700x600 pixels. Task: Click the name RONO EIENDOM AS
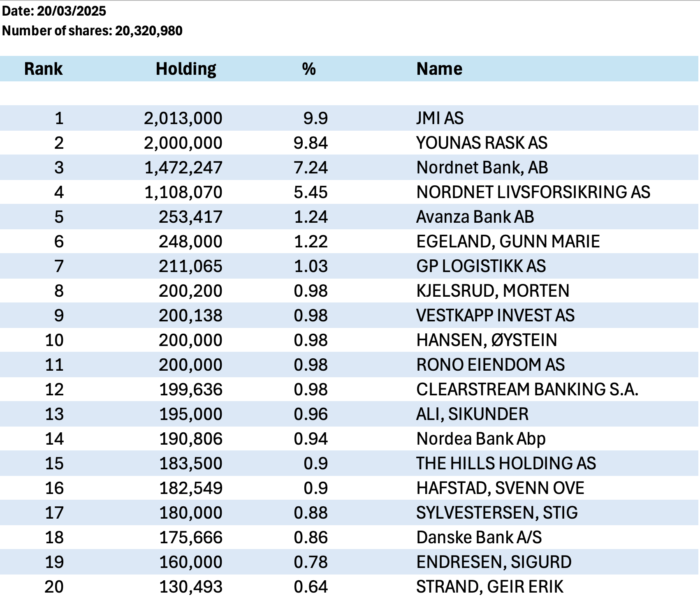[x=490, y=365]
